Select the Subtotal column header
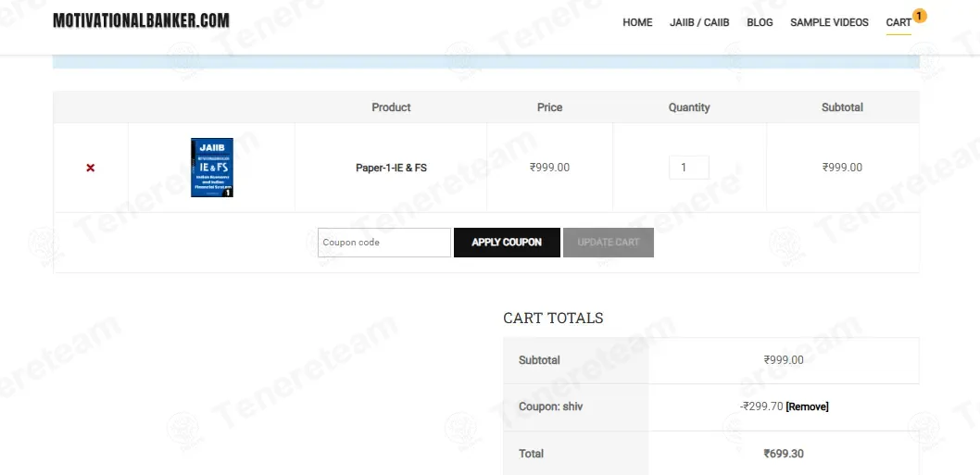 (843, 107)
